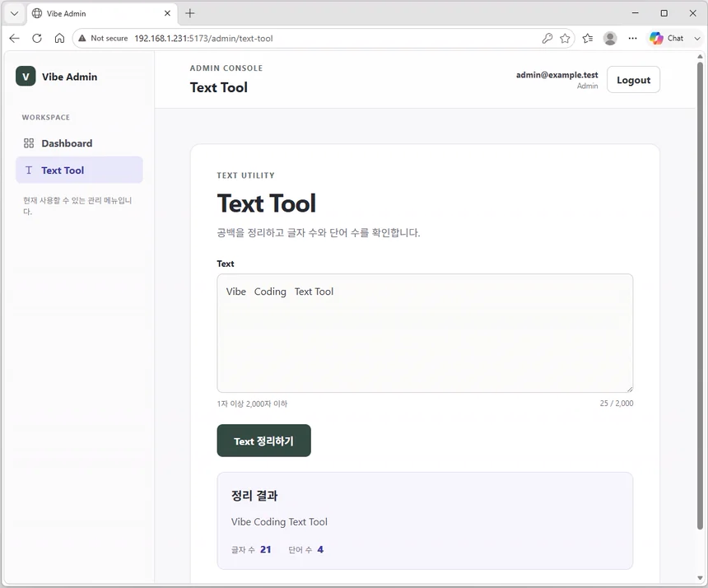The image size is (708, 588).
Task: Select Text Tool in the sidebar
Action: point(80,170)
